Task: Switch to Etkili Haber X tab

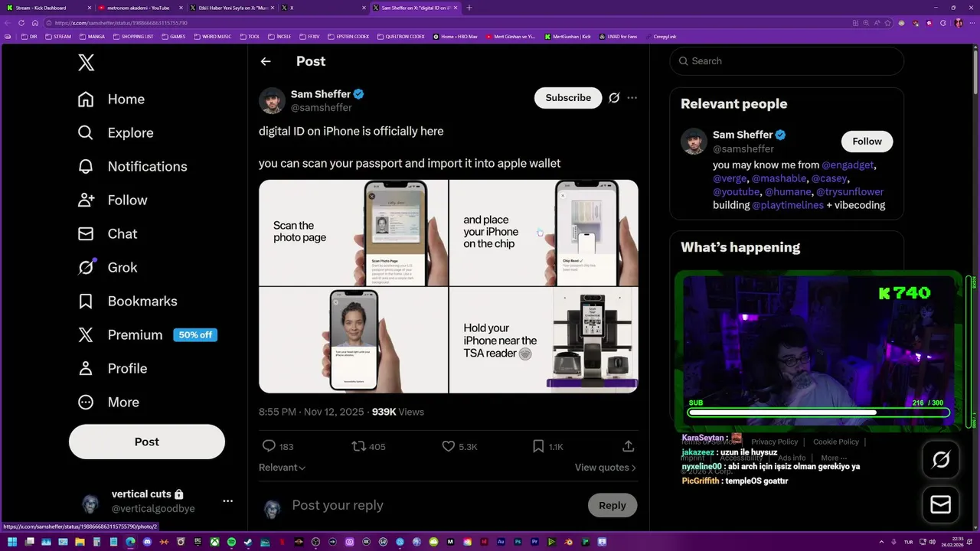Action: [x=230, y=8]
